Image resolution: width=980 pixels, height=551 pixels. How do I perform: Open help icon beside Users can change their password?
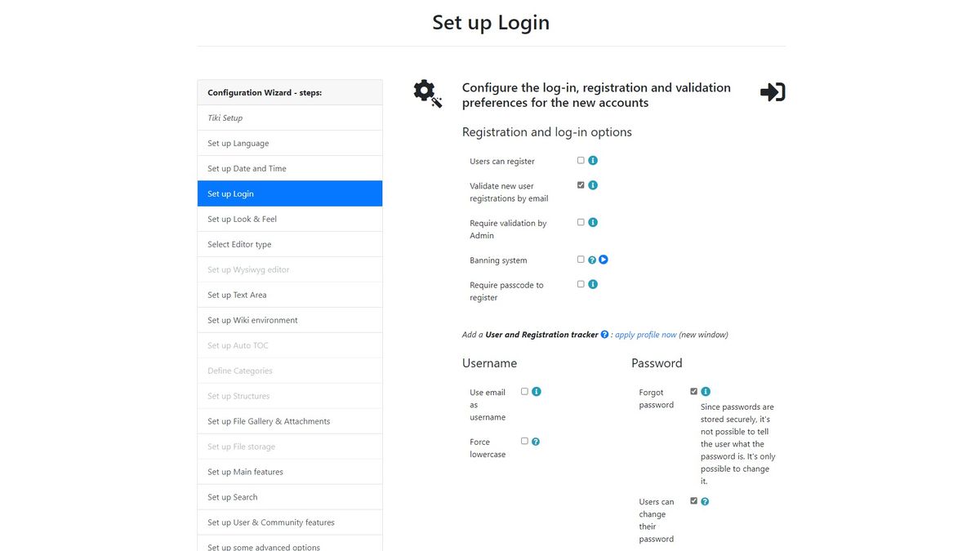tap(704, 500)
